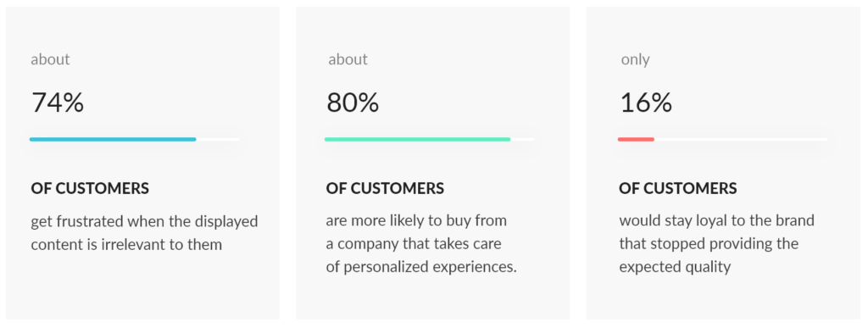Click the third card's OF CUSTOMERS heading

click(x=678, y=189)
